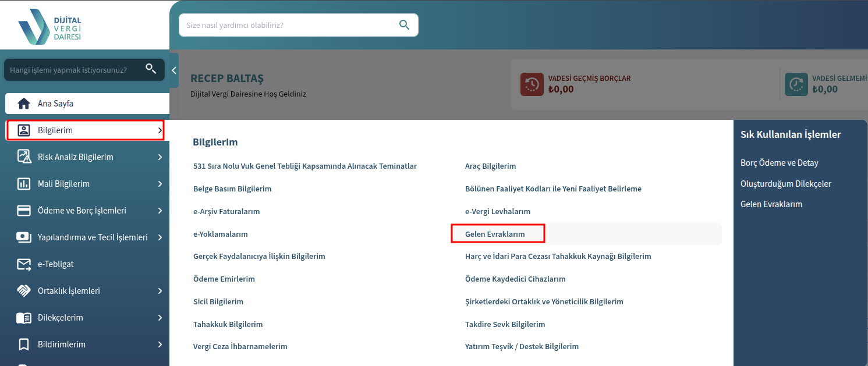Open Şirketlerdeki Ortaklık ve Yöneticilik Bilgilerim
The image size is (868, 366).
pos(544,301)
